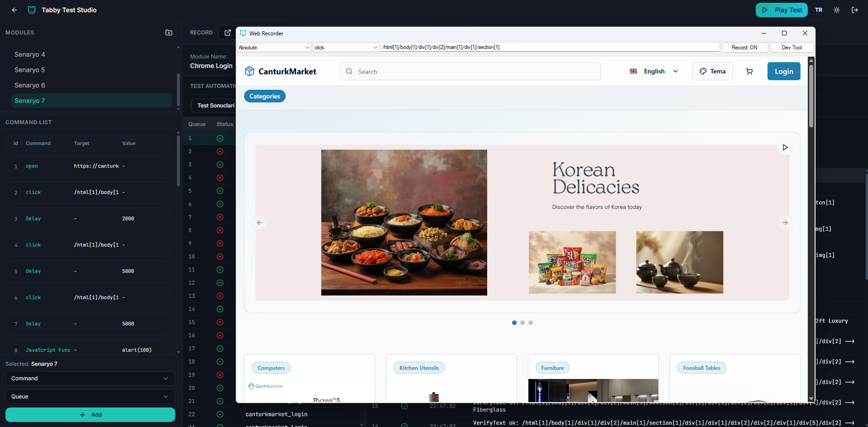868x427 pixels.
Task: Add a new module folder icon
Action: tap(169, 33)
